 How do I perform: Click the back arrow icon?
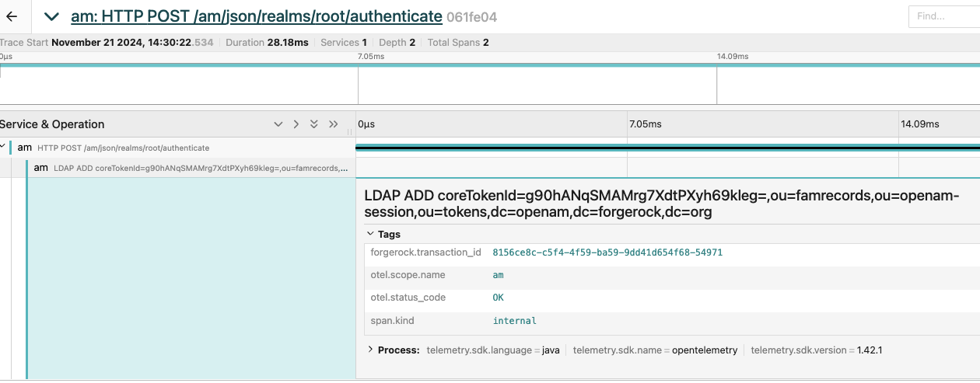(12, 16)
